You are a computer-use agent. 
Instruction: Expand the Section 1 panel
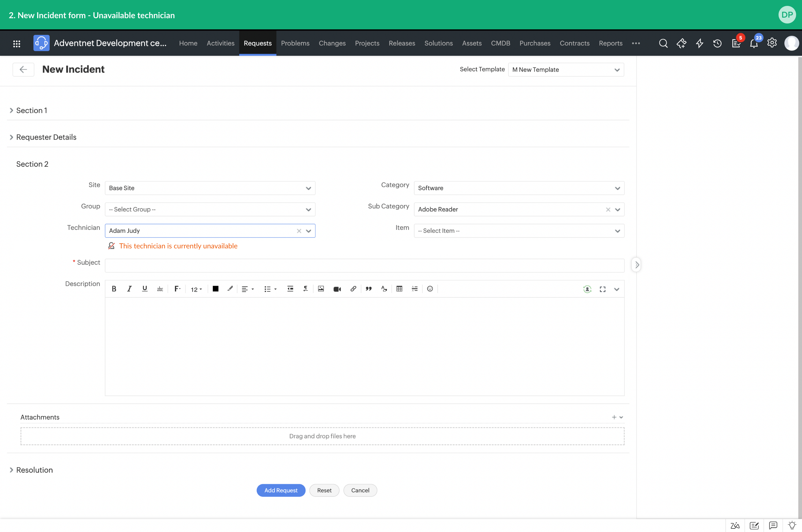31,110
